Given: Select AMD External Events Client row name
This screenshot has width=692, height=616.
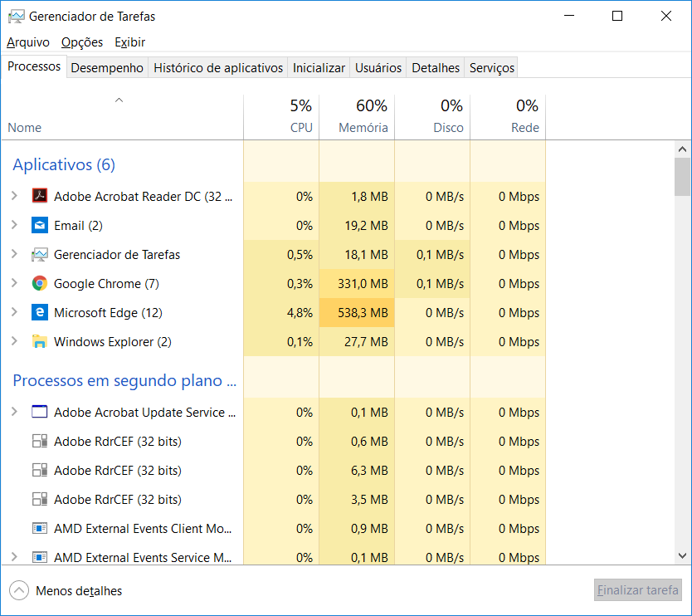Looking at the screenshot, I should pos(143,529).
